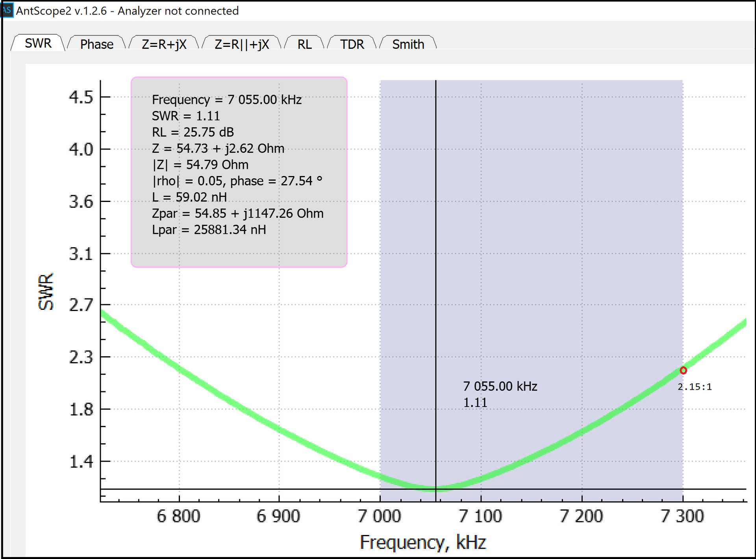The height and width of the screenshot is (559, 756).
Task: Select the Z=R||+jX tab
Action: click(x=241, y=44)
